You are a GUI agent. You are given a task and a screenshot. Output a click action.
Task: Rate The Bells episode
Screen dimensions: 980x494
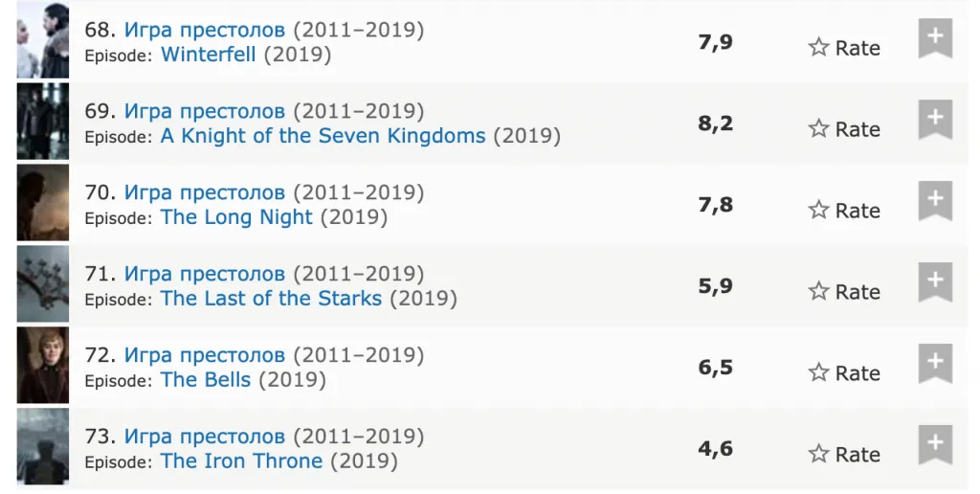844,373
